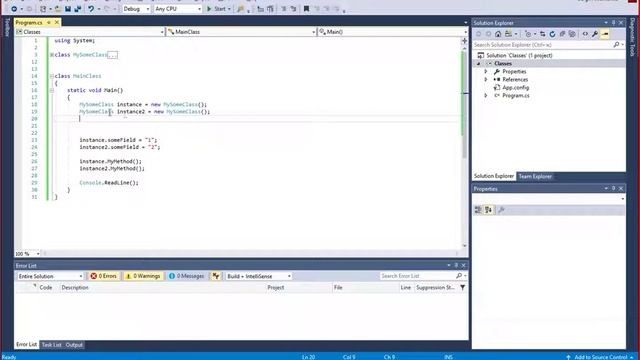Toggle auto-hide pin on Properties panel
This screenshot has width=640, height=360.
pyautogui.click(x=613, y=189)
